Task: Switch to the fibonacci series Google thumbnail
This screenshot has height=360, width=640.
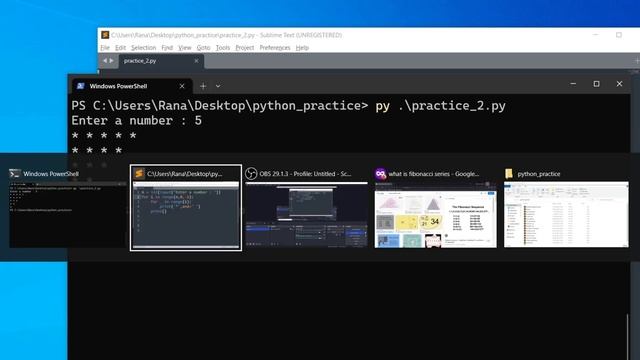Action: point(436,215)
